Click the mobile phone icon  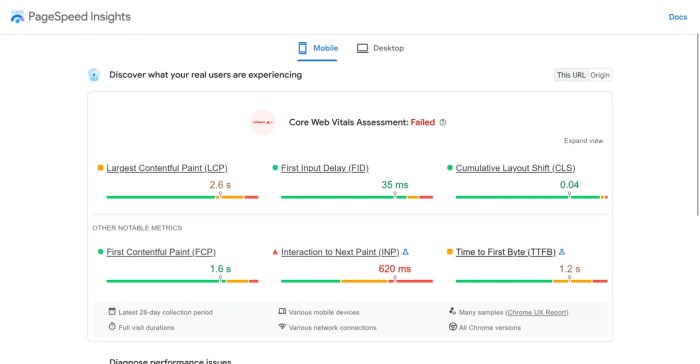tap(303, 48)
